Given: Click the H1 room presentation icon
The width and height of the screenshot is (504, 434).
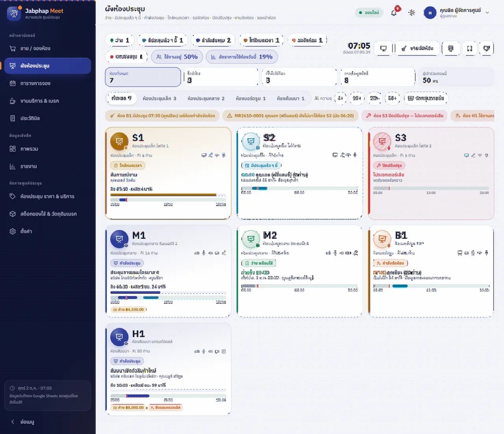Looking at the screenshot, I should [x=119, y=337].
